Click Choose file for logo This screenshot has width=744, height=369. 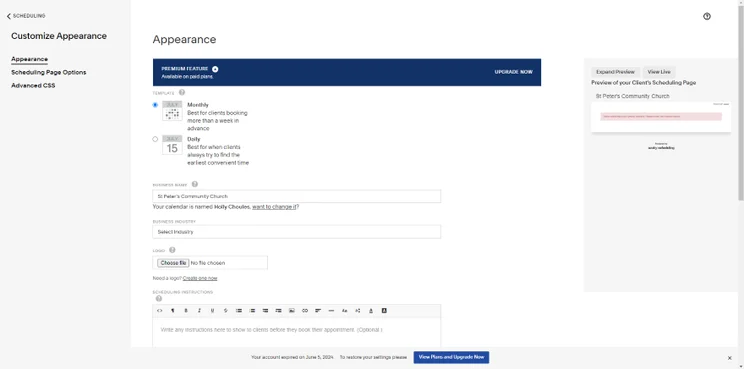pos(173,263)
